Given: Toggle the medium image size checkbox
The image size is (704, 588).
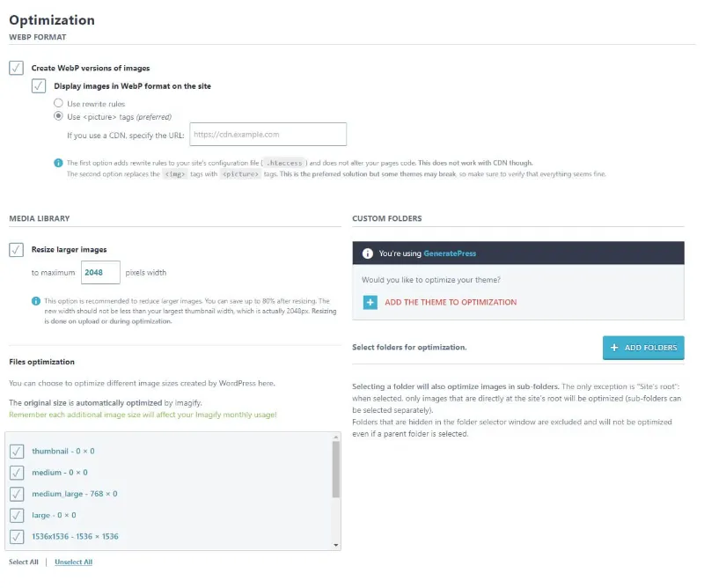Looking at the screenshot, I should (x=16, y=473).
